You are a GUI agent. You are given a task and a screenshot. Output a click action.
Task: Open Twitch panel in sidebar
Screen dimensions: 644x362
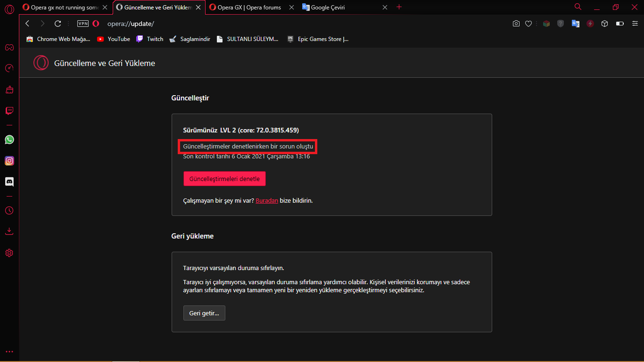click(9, 111)
